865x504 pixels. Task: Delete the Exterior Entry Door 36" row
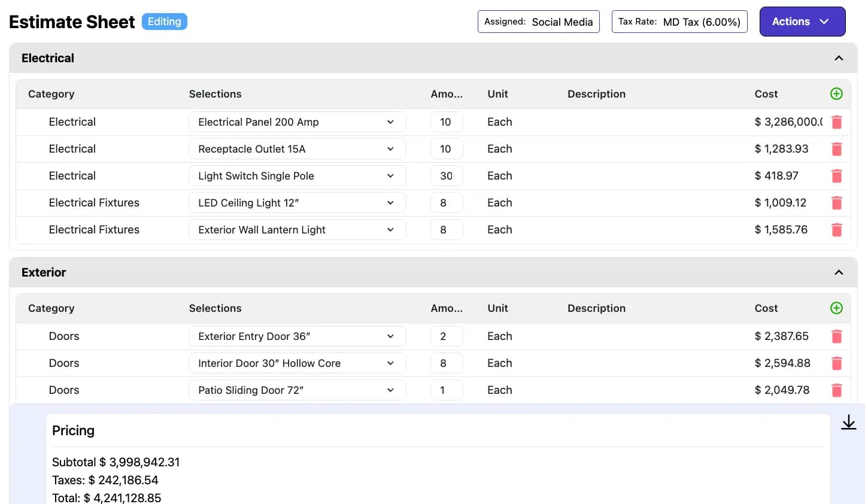(836, 336)
